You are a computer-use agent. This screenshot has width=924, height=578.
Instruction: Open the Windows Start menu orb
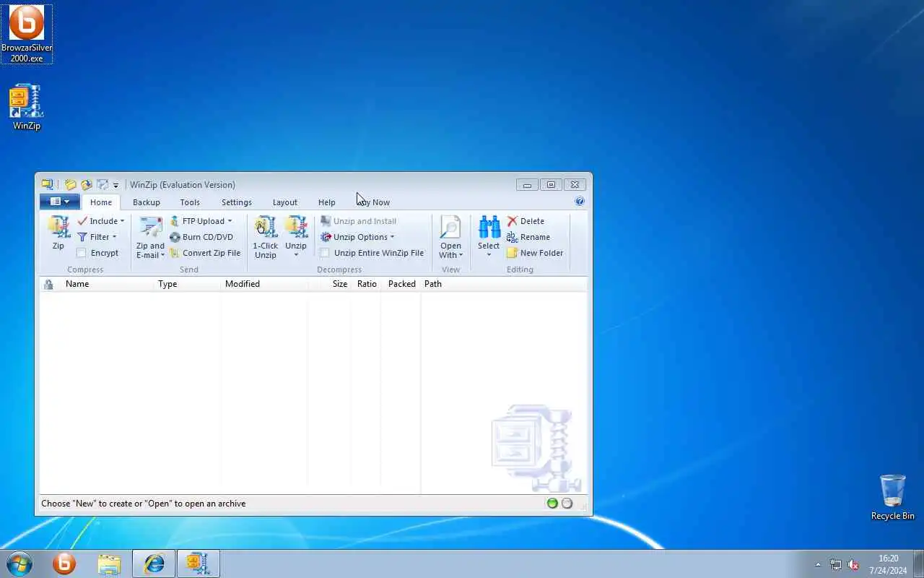(x=19, y=564)
